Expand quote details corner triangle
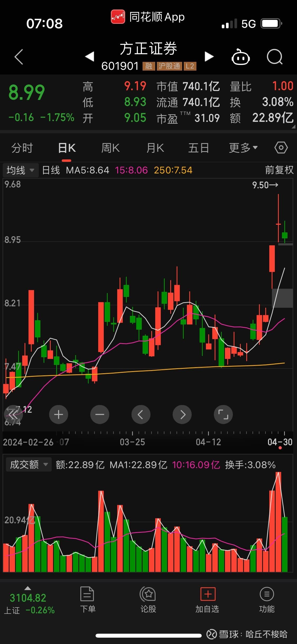Screen dimensions: 297x644 [293, 127]
